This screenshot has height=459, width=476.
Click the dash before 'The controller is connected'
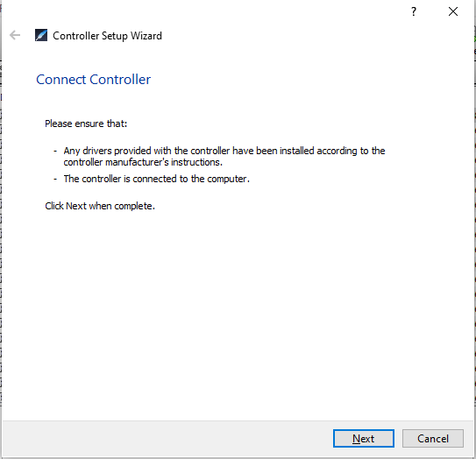pyautogui.click(x=55, y=179)
